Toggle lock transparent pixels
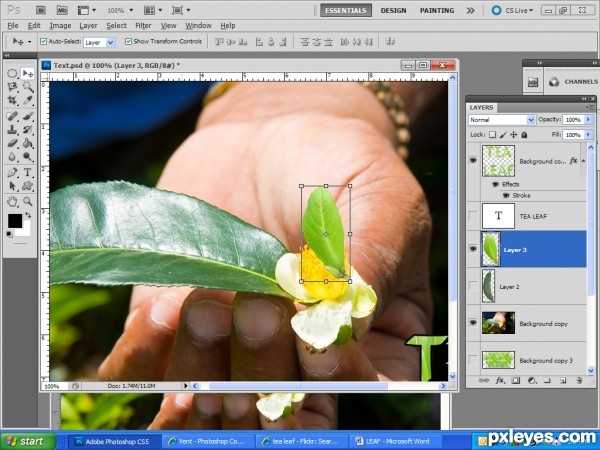The width and height of the screenshot is (600, 450). [492, 135]
